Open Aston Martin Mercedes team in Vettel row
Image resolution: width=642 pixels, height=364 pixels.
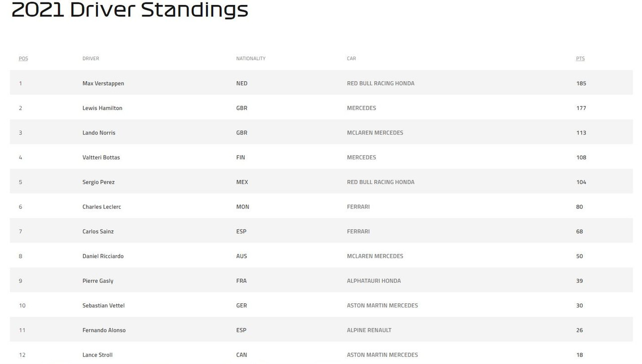pos(382,305)
